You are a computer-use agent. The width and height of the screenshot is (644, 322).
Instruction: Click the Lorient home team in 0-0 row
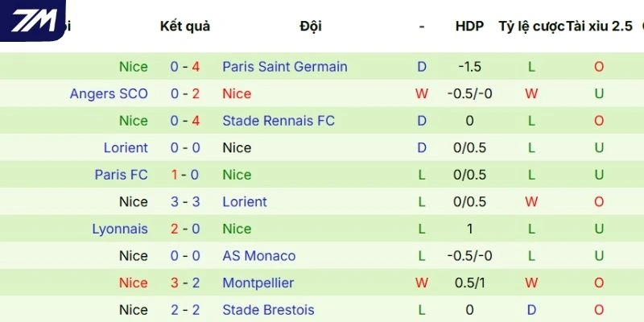126,148
